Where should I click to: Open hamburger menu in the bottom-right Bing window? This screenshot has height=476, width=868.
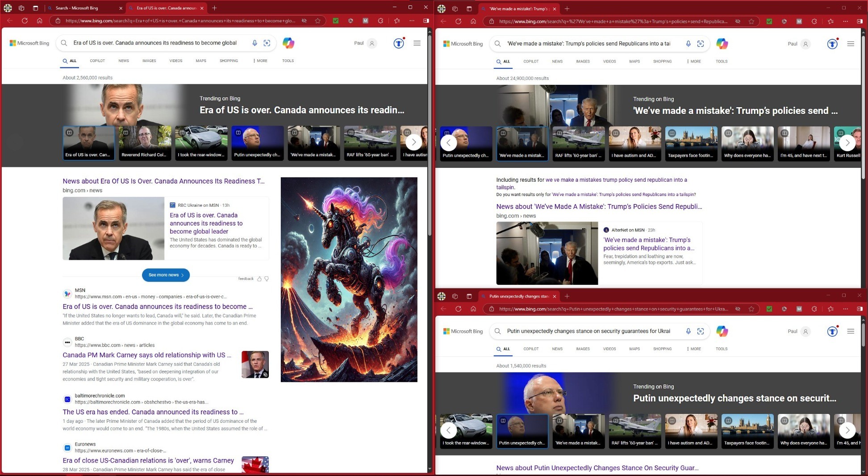coord(851,331)
